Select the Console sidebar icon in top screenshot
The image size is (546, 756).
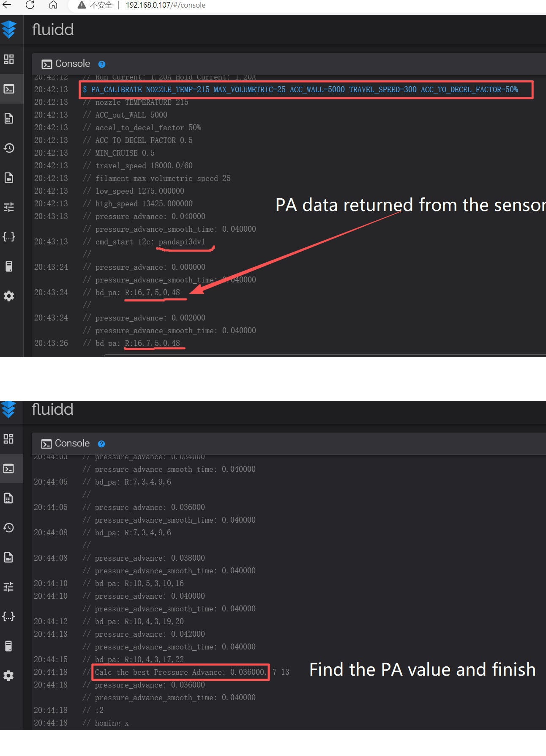9,89
